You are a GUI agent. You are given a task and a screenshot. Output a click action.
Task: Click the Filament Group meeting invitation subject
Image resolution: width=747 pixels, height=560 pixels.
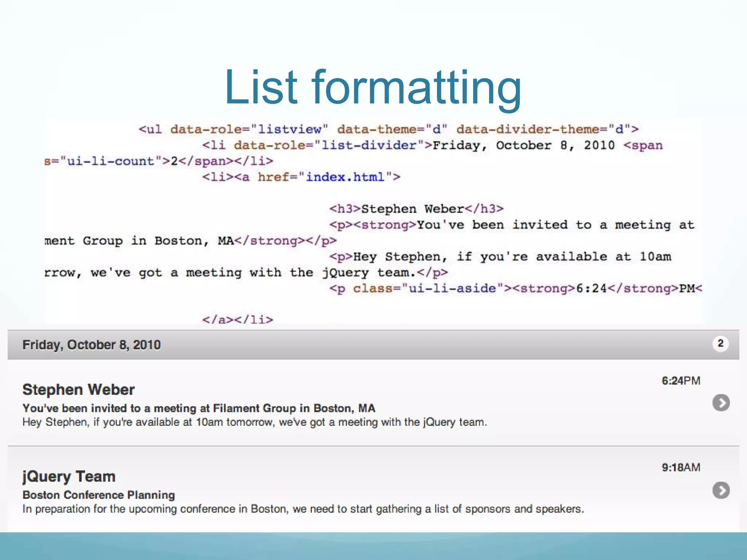click(199, 408)
